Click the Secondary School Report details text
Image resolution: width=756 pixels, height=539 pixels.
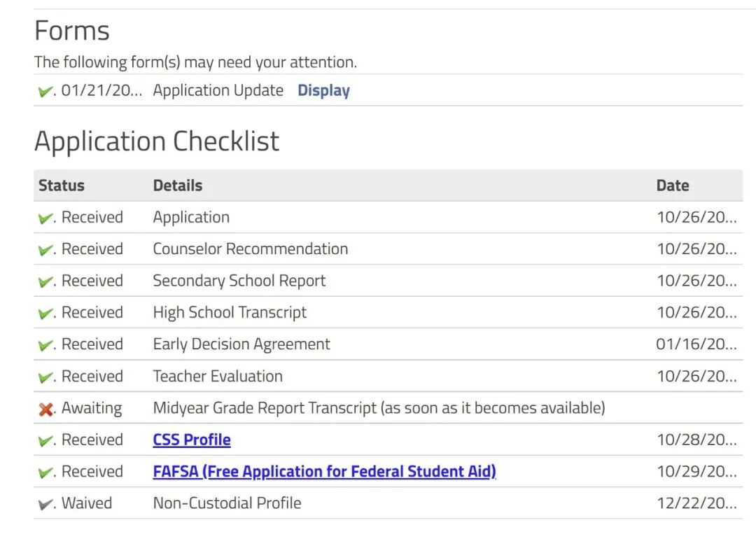[x=239, y=281]
